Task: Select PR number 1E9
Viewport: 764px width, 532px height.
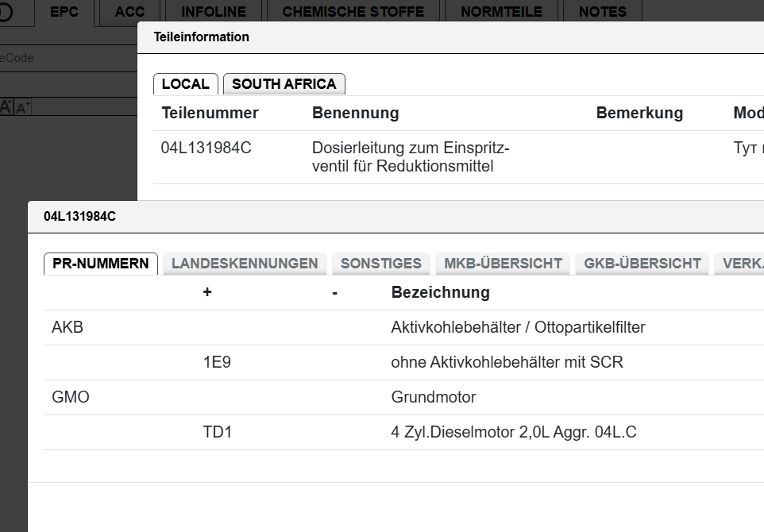Action: [217, 362]
